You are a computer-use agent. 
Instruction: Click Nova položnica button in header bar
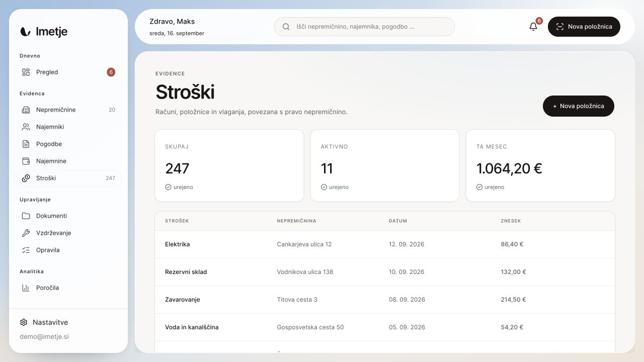584,27
